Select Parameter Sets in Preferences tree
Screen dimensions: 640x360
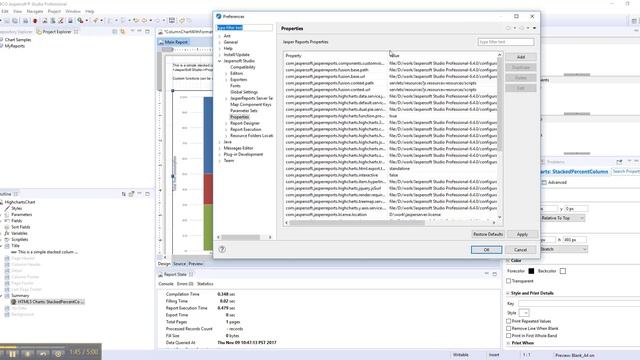coord(244,111)
